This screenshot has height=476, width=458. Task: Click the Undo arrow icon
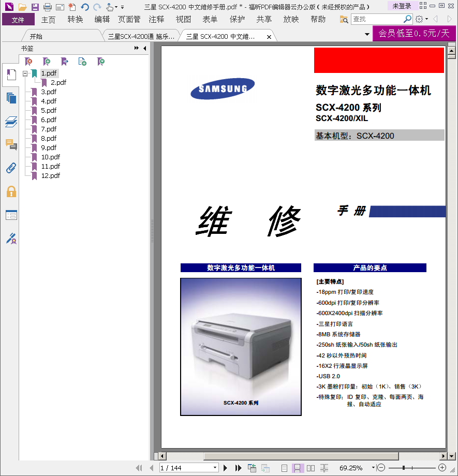tap(85, 7)
